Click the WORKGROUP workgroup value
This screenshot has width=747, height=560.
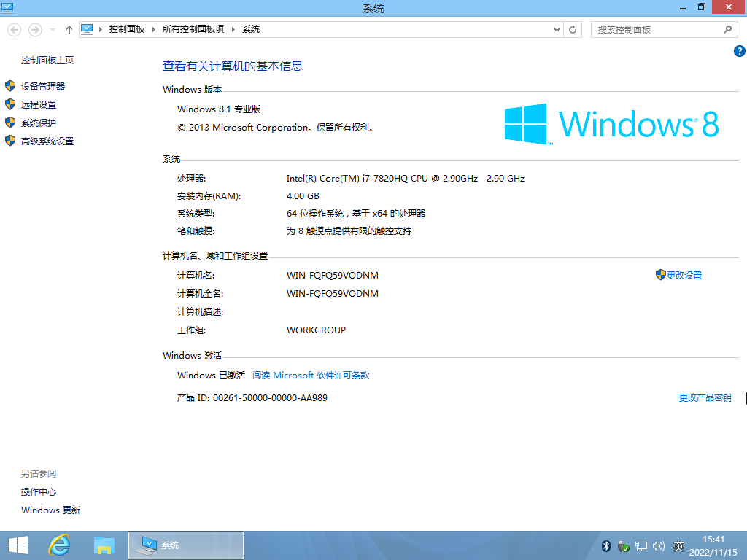[x=316, y=330]
